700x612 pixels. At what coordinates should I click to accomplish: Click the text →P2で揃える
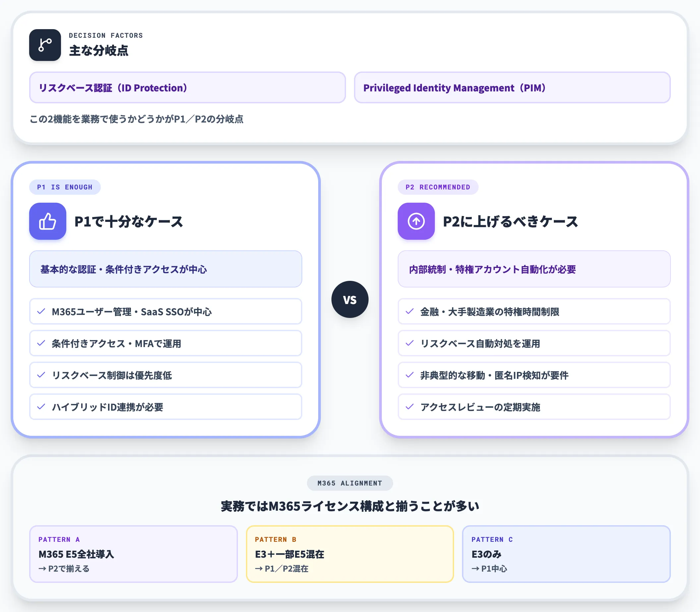pos(64,569)
